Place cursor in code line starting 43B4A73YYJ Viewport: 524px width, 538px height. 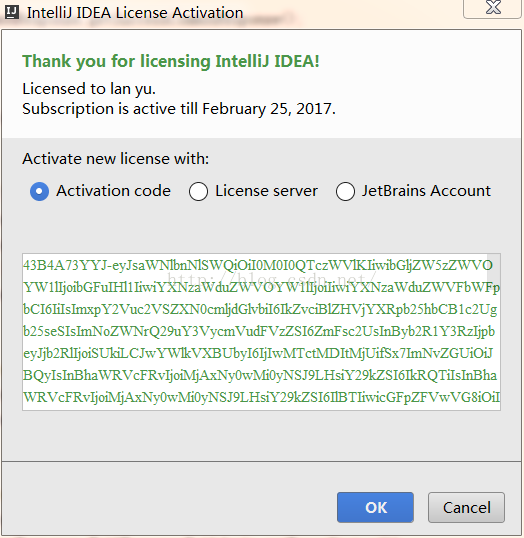[258, 265]
